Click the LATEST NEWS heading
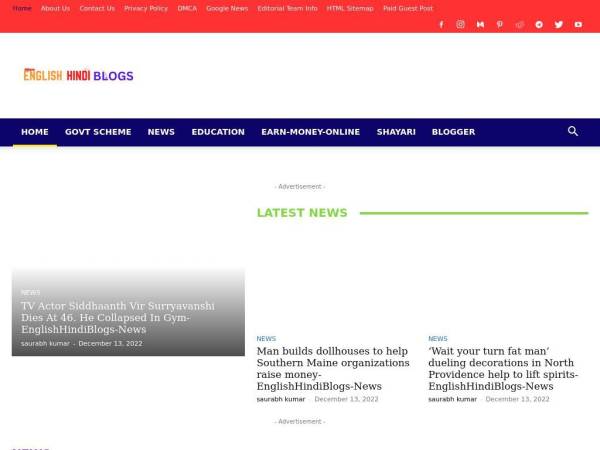The width and height of the screenshot is (600, 450). coord(302,213)
